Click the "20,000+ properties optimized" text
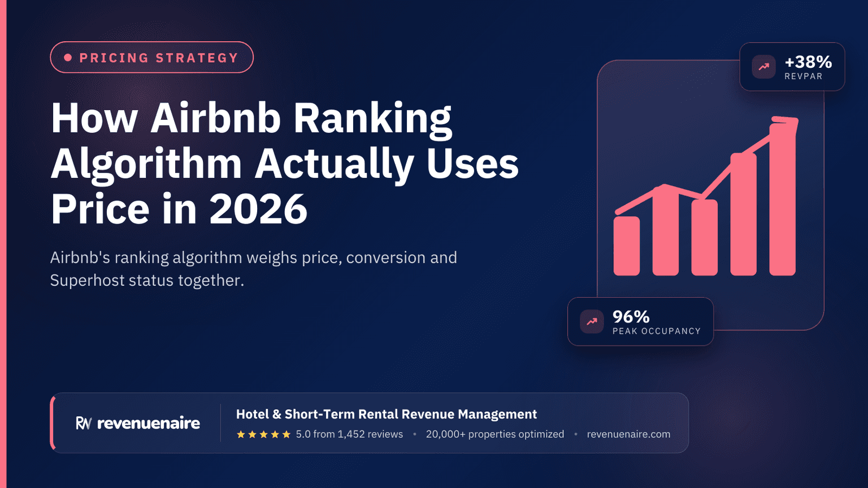The height and width of the screenshot is (488, 868). point(495,434)
